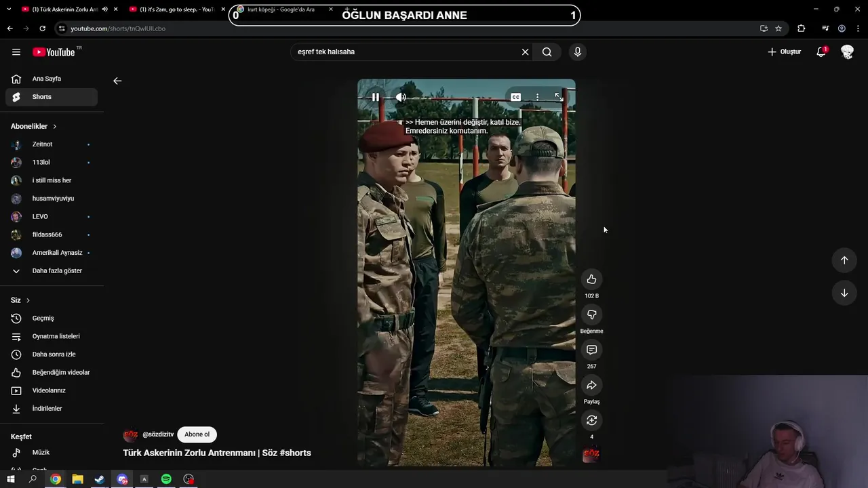Open the Chrome tab search dropdown

9,9
